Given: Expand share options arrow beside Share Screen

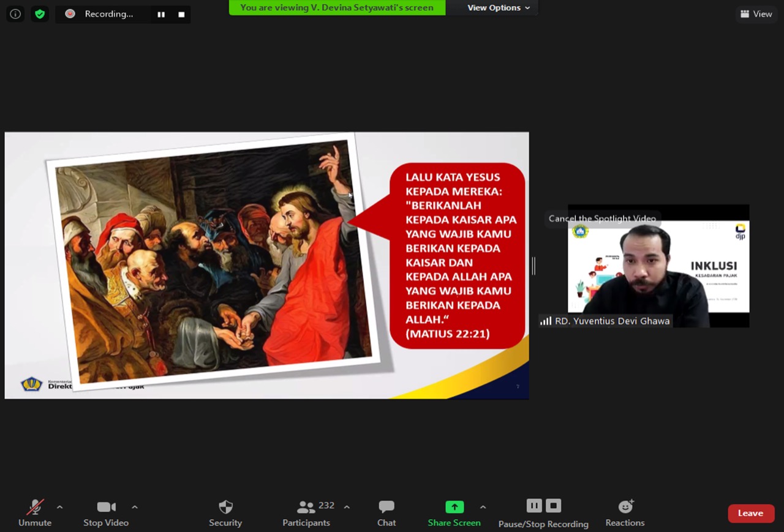Looking at the screenshot, I should click(x=483, y=507).
